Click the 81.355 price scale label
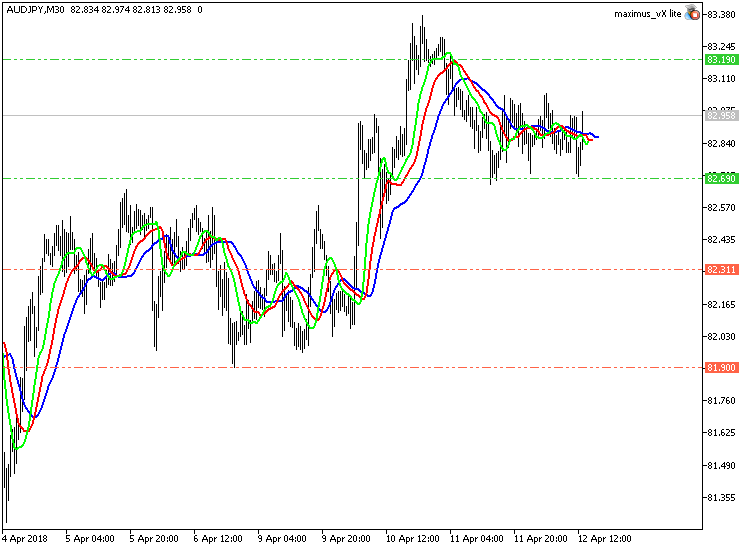The height and width of the screenshot is (550, 750). (721, 498)
